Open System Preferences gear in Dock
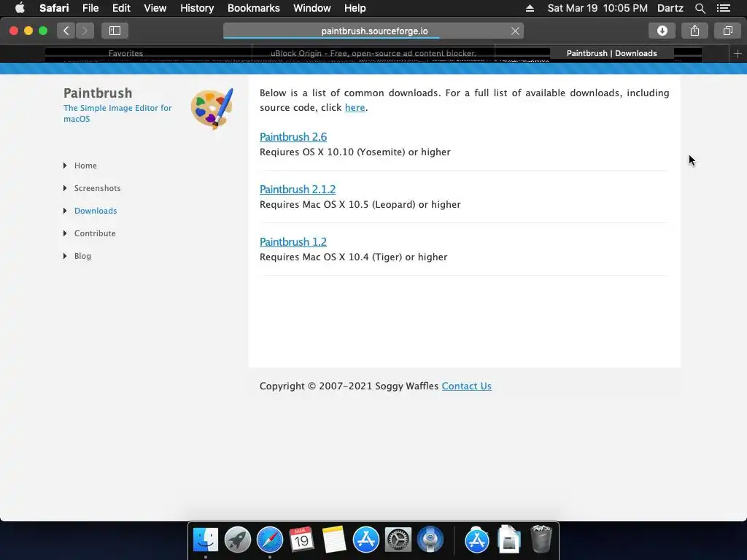Screen dimensions: 747x560 coord(398,540)
